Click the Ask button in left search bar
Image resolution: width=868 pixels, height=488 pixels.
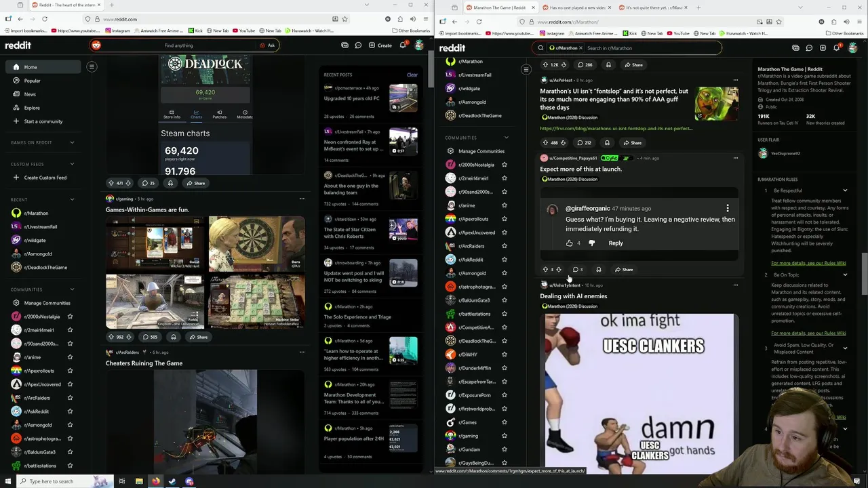[267, 45]
